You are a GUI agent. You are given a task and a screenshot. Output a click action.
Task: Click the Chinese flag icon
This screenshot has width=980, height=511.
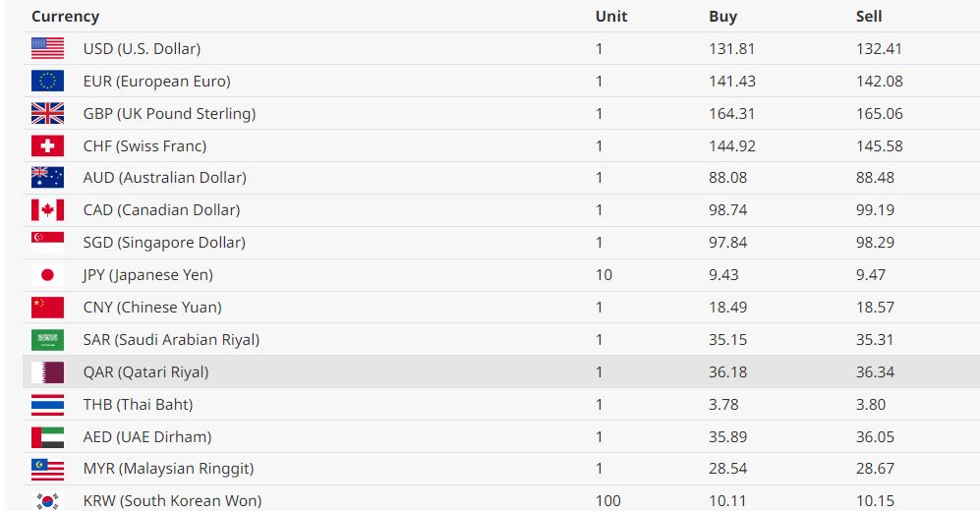pos(47,308)
